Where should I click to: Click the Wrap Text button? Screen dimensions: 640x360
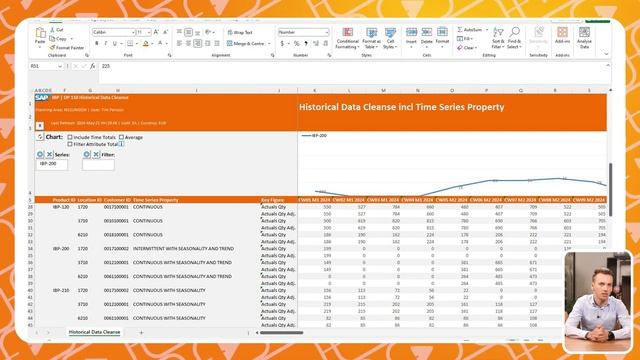(x=240, y=32)
